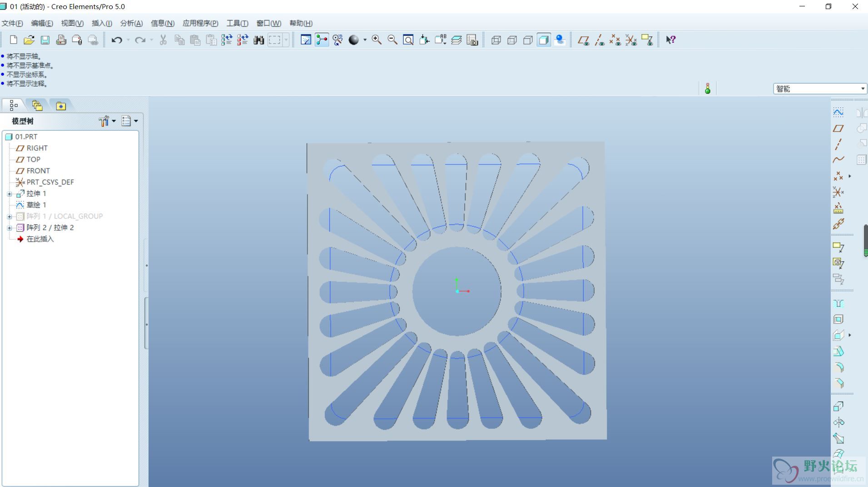868x487 pixels.
Task: Switch to the folder browser navigator tab
Action: click(x=37, y=105)
